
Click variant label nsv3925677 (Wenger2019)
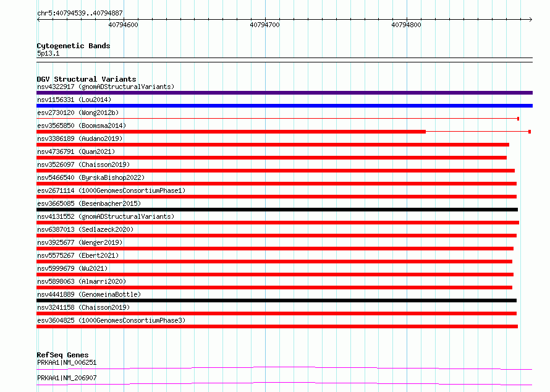80,242
